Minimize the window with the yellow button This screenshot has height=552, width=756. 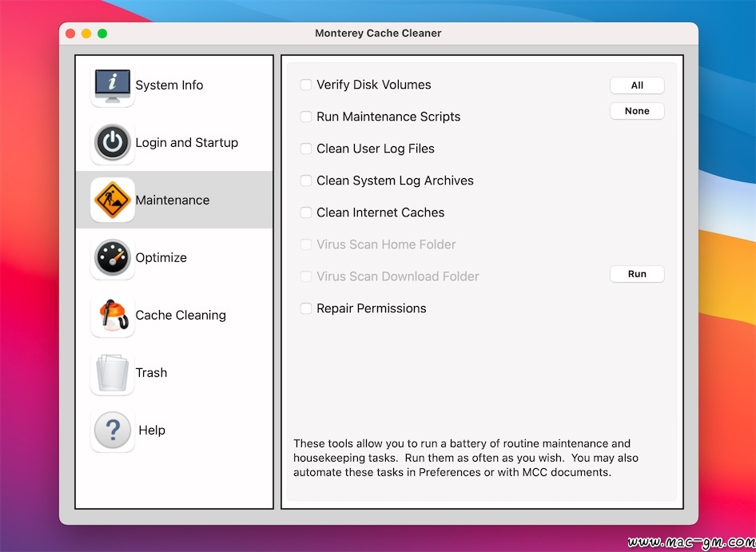[x=86, y=34]
